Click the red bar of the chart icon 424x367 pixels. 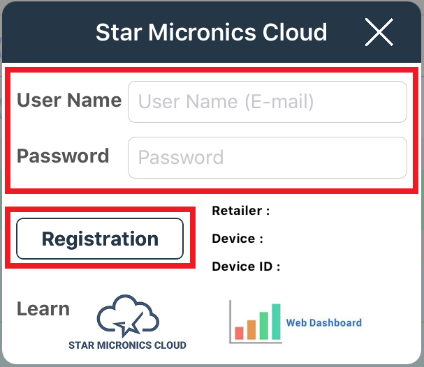point(239,333)
